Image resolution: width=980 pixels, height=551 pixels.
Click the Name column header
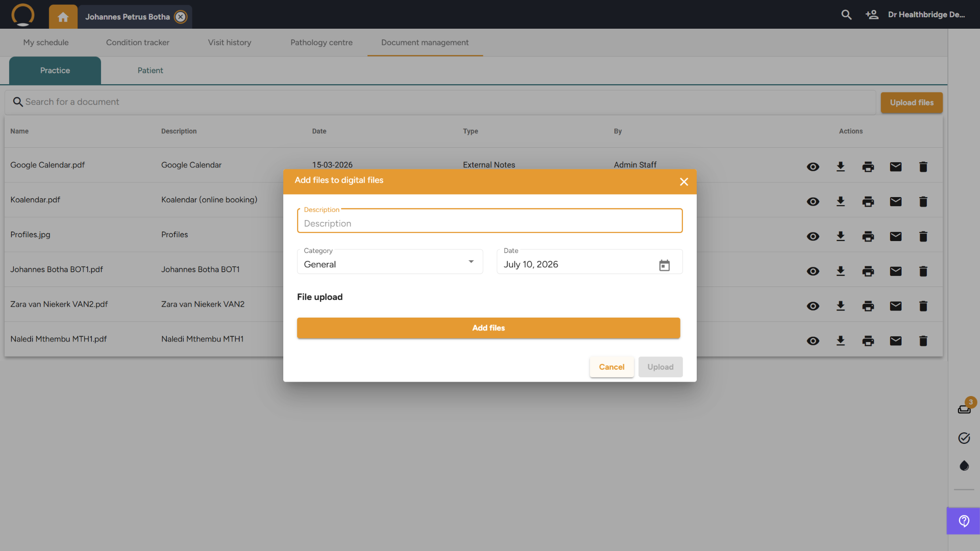(x=20, y=132)
